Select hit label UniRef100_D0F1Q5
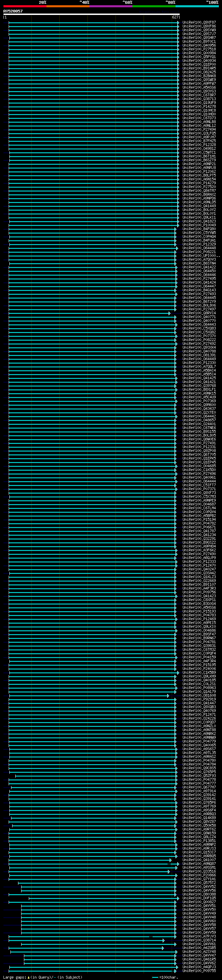 pyautogui.click(x=199, y=898)
